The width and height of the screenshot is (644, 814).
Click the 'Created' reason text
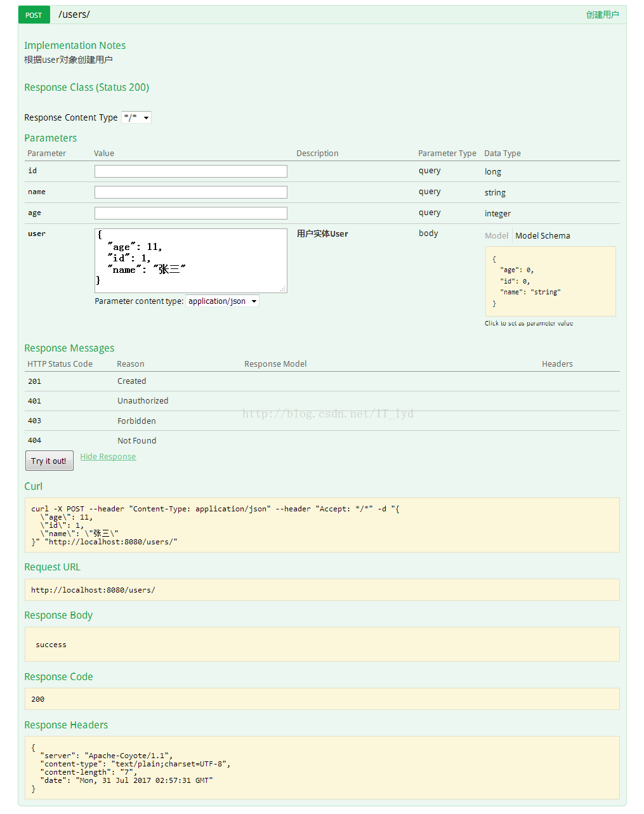pyautogui.click(x=131, y=381)
